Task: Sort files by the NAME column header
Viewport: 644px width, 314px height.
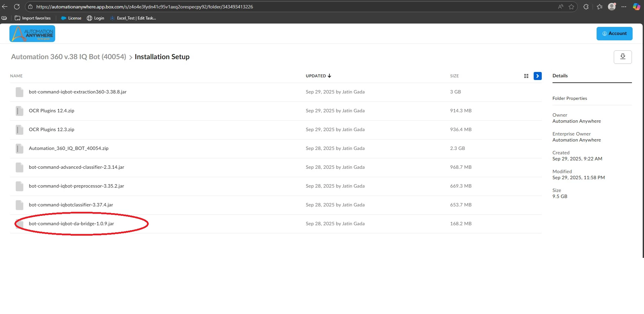Action: pos(16,76)
